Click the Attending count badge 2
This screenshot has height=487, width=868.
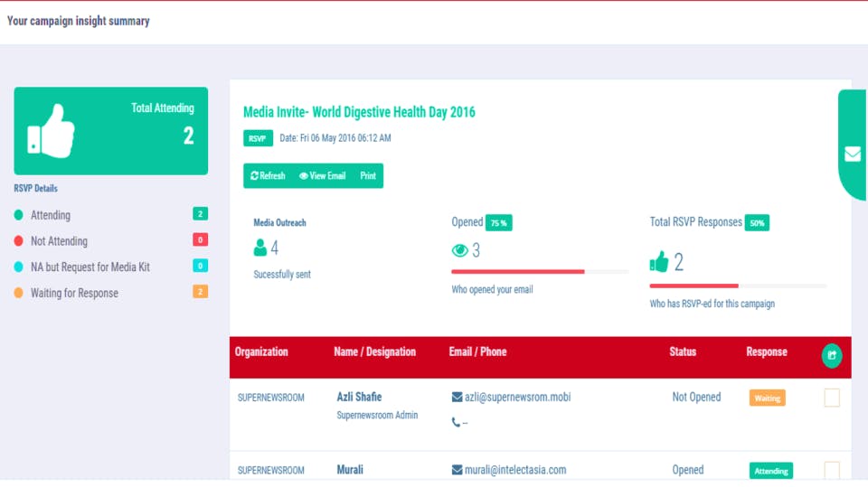(x=201, y=213)
